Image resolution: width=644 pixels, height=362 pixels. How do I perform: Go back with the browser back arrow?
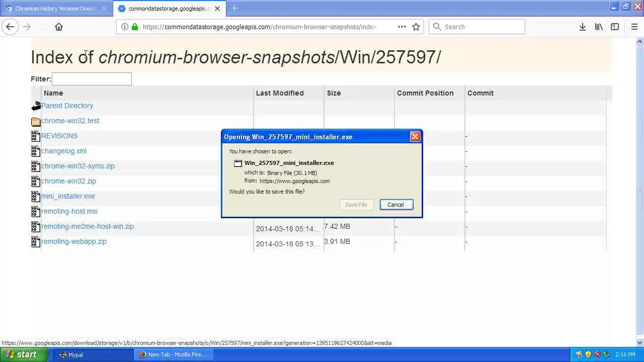[10, 27]
